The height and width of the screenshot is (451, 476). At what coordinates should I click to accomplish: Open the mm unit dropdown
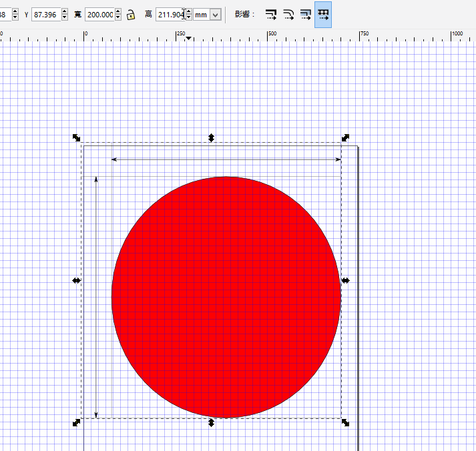[x=215, y=14]
